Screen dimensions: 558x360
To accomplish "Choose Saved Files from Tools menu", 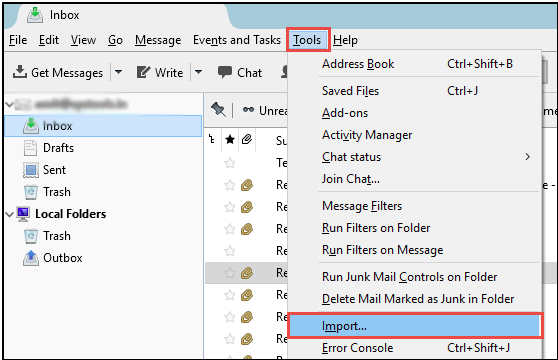I will [x=415, y=91].
